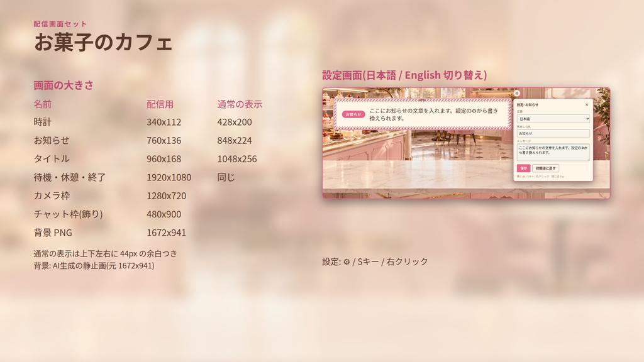
Task: Close the 設定: お知らせ settings panel
Action: (x=587, y=105)
